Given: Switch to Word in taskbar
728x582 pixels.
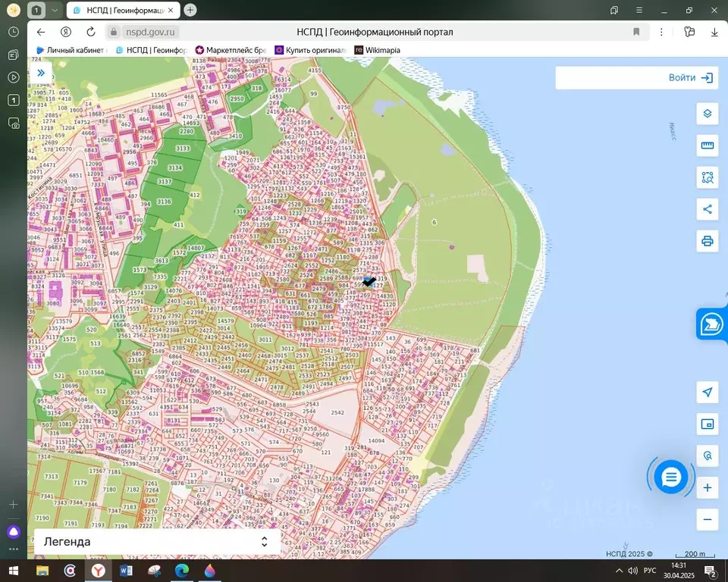Looking at the screenshot, I should point(126,571).
